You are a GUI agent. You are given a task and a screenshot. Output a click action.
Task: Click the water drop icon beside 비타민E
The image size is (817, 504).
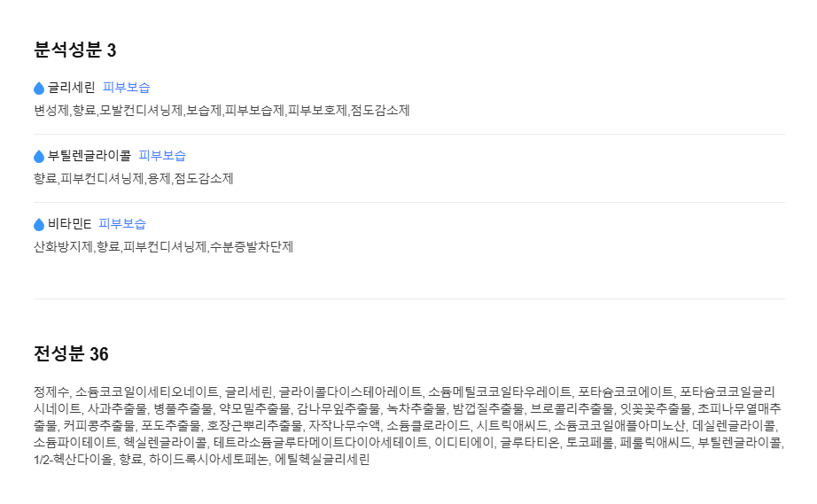coord(39,224)
